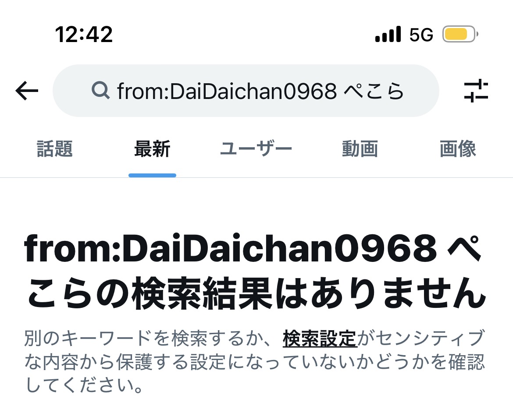Tap the 5G network indicator

tap(421, 34)
